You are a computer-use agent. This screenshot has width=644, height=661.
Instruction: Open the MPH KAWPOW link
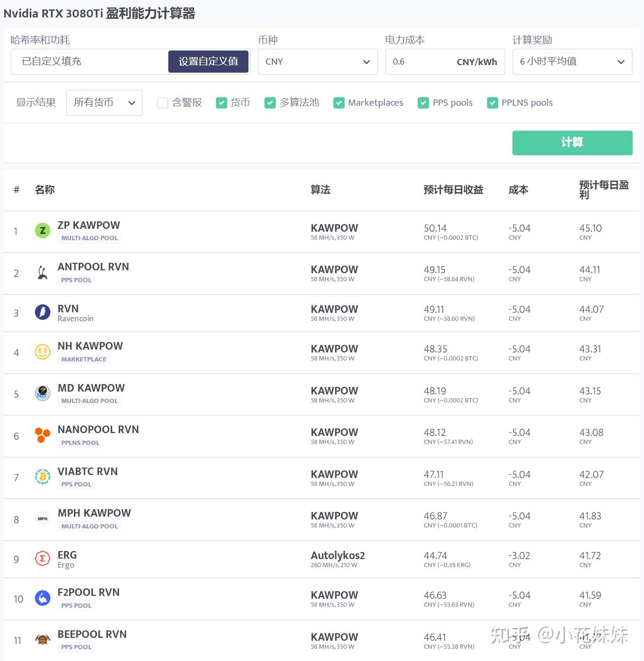coord(94,513)
